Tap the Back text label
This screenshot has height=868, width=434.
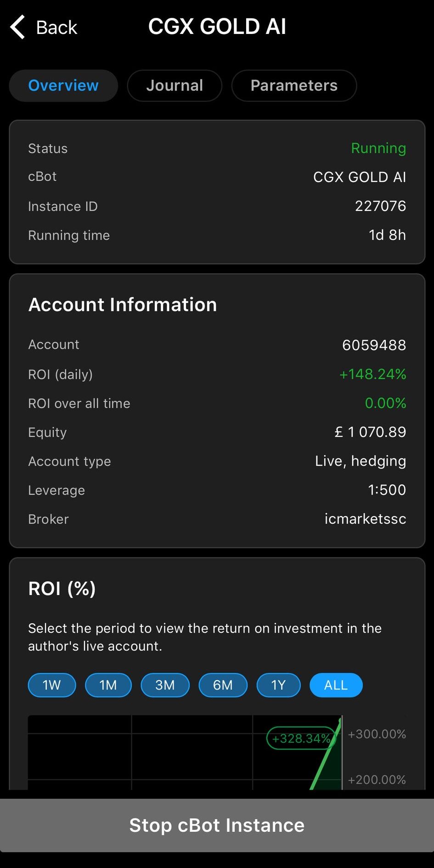click(56, 28)
